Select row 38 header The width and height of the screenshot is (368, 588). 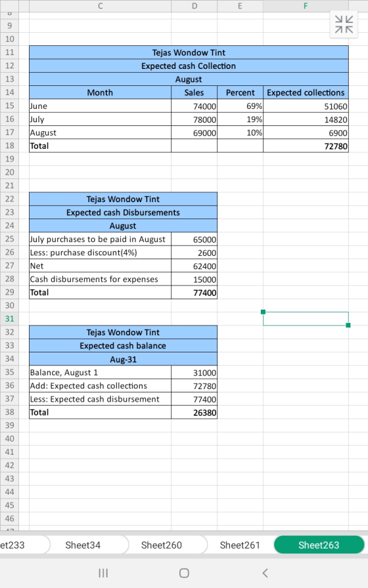click(x=9, y=411)
